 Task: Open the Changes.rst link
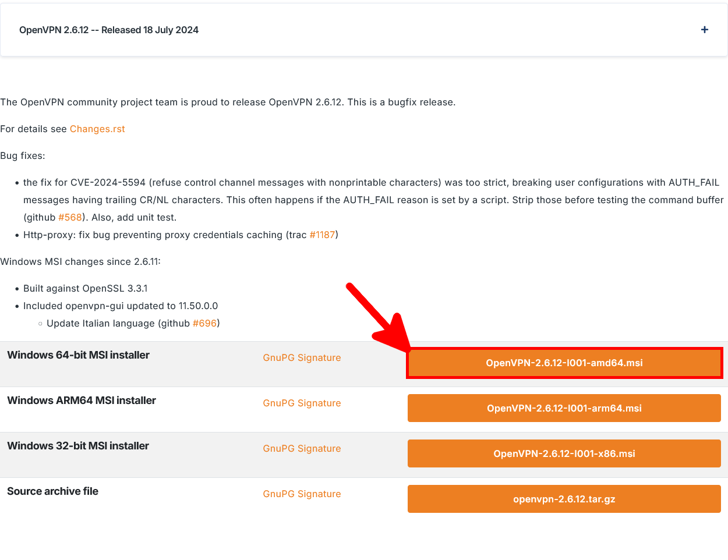97,129
